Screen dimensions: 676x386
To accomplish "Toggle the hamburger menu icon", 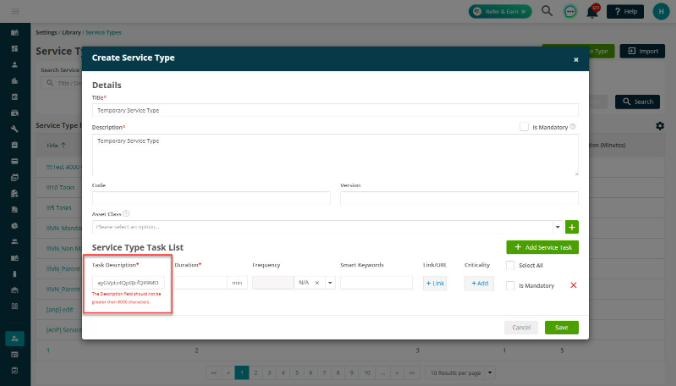I will 15,11.
